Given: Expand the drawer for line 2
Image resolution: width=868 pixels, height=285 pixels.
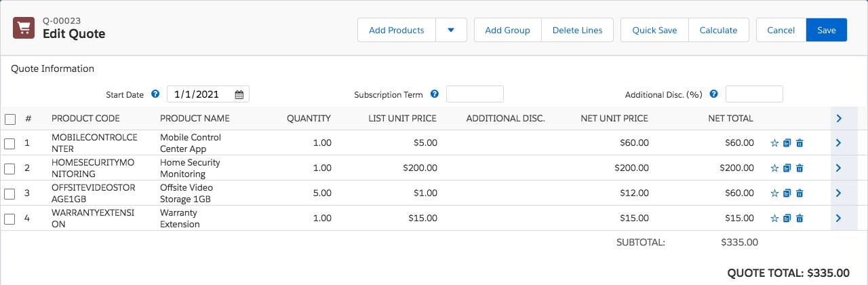Looking at the screenshot, I should click(839, 168).
